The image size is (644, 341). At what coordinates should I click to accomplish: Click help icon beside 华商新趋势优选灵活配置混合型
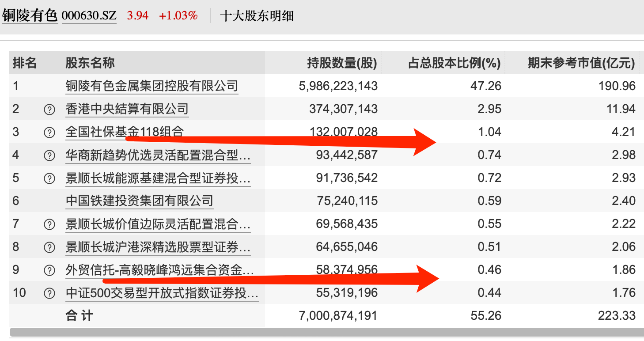(49, 155)
